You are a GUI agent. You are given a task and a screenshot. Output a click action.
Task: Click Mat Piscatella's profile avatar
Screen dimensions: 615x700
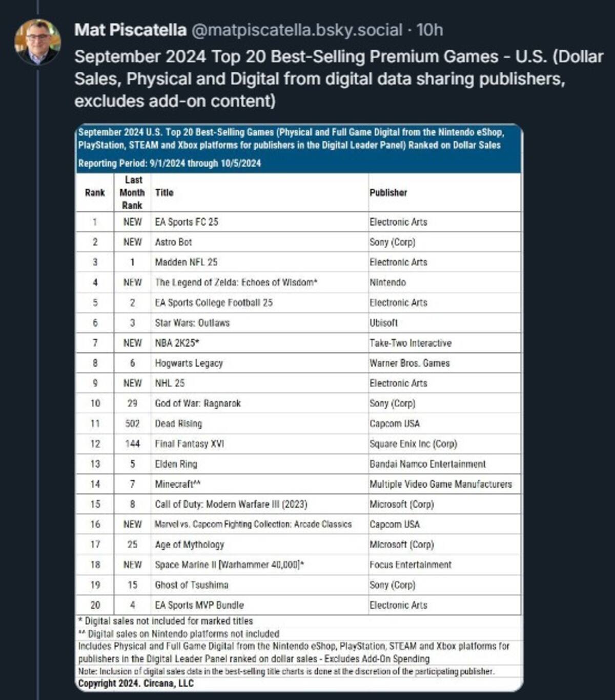point(37,42)
